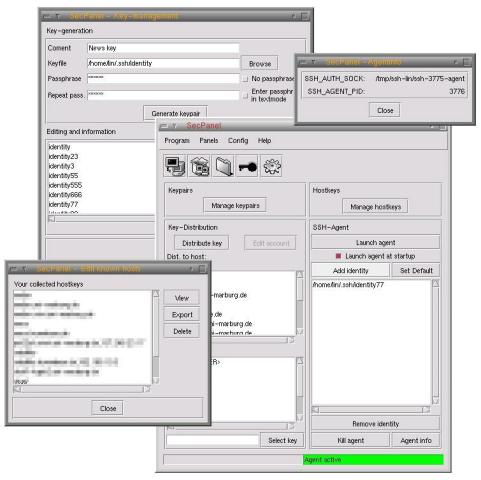Image resolution: width=481 pixels, height=480 pixels.
Task: Click up arrow of identity list scrollbar
Action: tap(435, 284)
